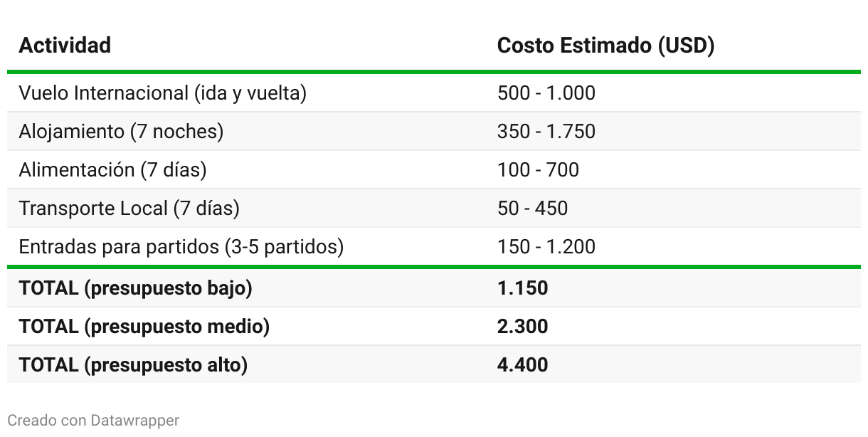Select the Vuelo Internacional row label
The width and height of the screenshot is (868, 437).
tap(162, 93)
